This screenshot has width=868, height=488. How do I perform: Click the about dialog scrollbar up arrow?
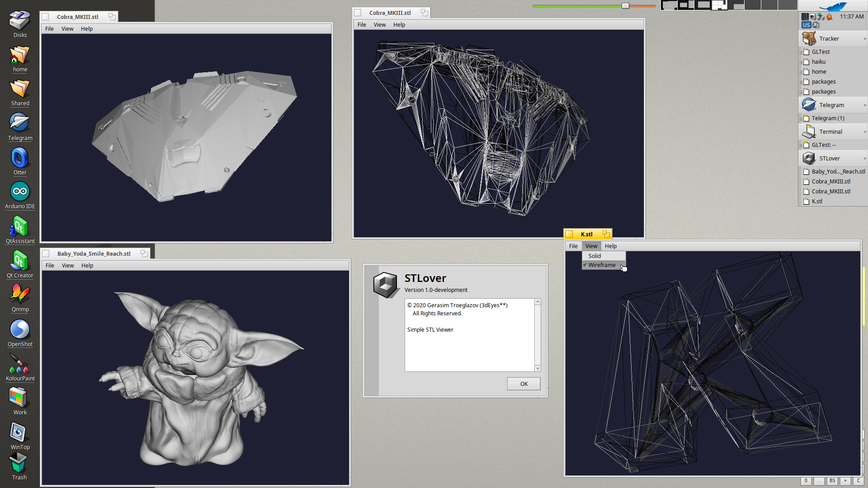tap(538, 302)
